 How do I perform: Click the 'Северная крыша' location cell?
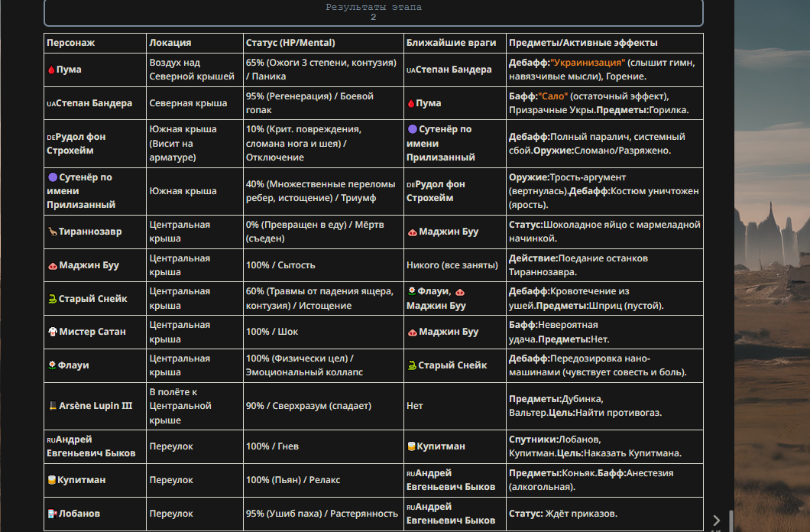pyautogui.click(x=195, y=103)
